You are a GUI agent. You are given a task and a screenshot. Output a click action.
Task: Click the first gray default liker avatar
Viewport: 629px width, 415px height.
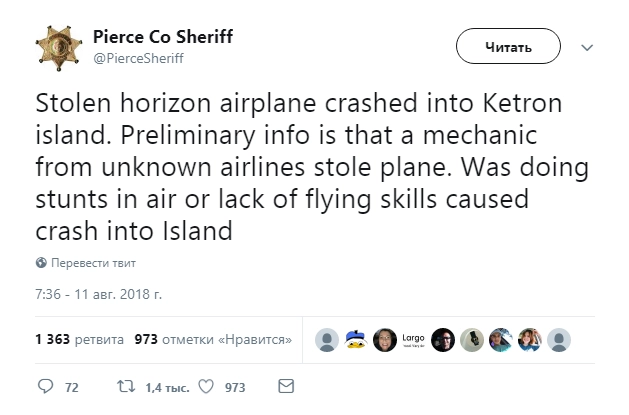tap(326, 340)
